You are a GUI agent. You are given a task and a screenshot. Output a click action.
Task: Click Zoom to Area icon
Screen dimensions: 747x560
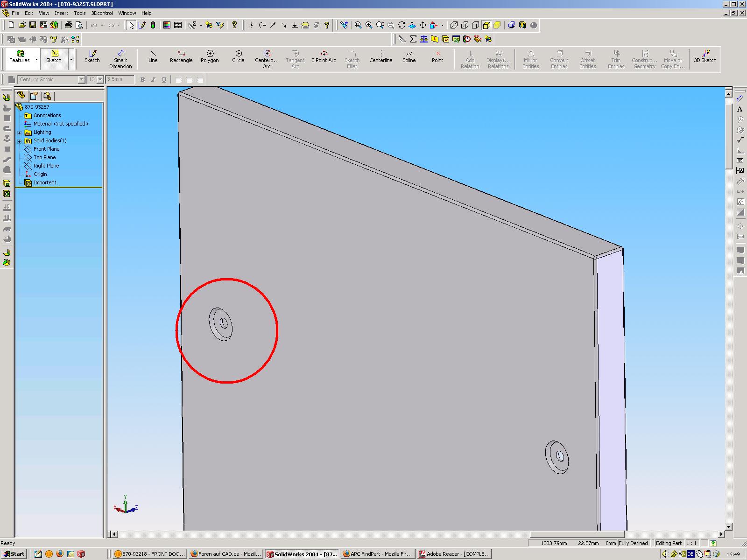(x=369, y=25)
